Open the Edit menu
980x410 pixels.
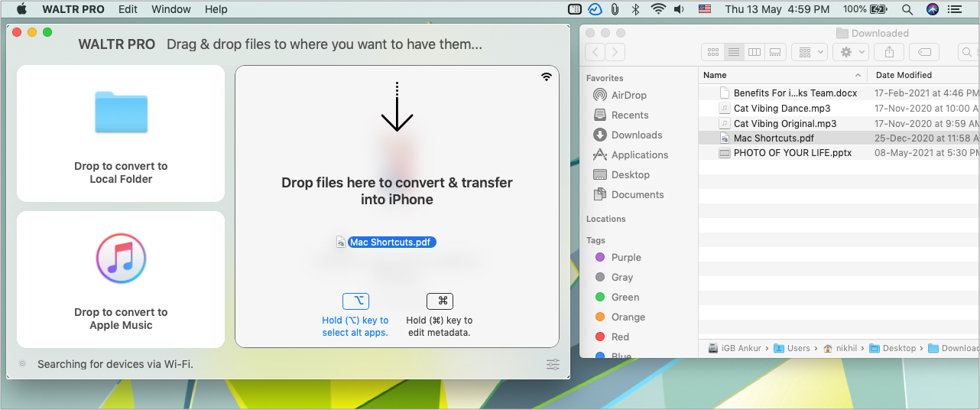click(x=128, y=9)
